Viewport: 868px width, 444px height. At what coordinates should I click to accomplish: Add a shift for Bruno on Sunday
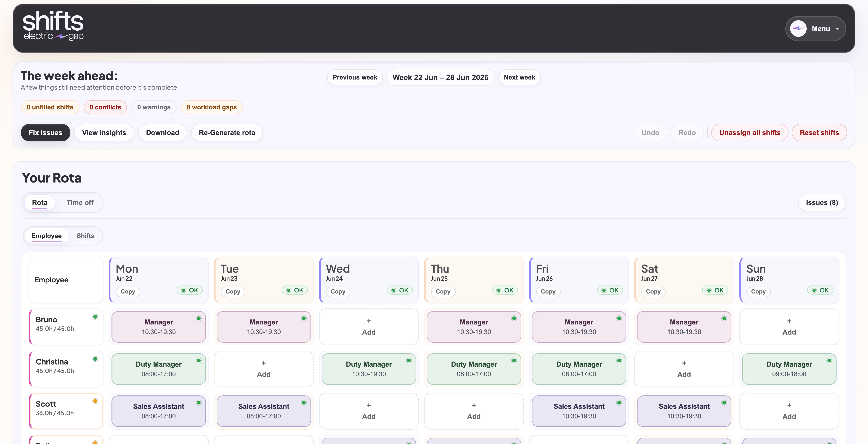coord(790,327)
